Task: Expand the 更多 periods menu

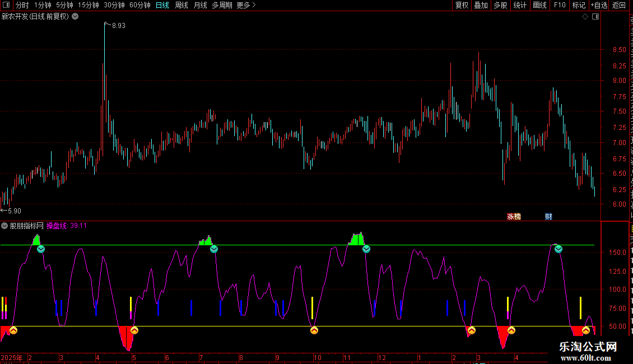Action: [x=246, y=5]
